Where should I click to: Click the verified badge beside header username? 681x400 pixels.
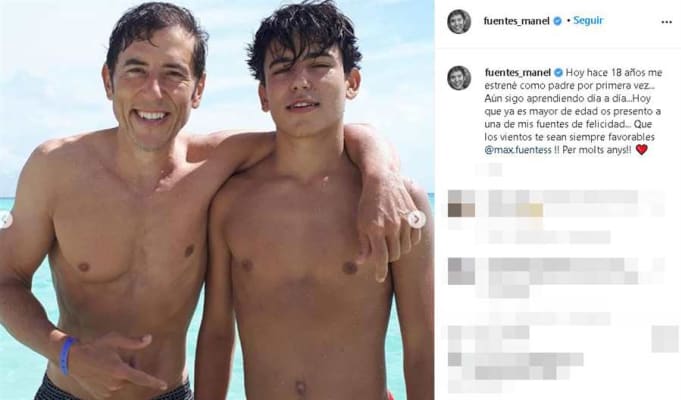(x=557, y=21)
